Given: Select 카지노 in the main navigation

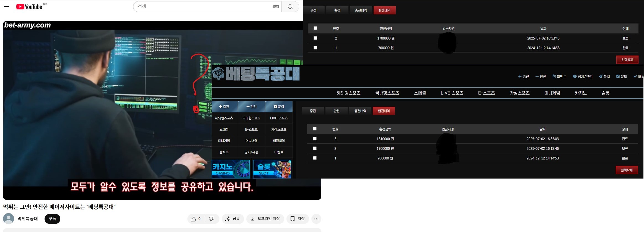Looking at the screenshot, I should coord(581,93).
